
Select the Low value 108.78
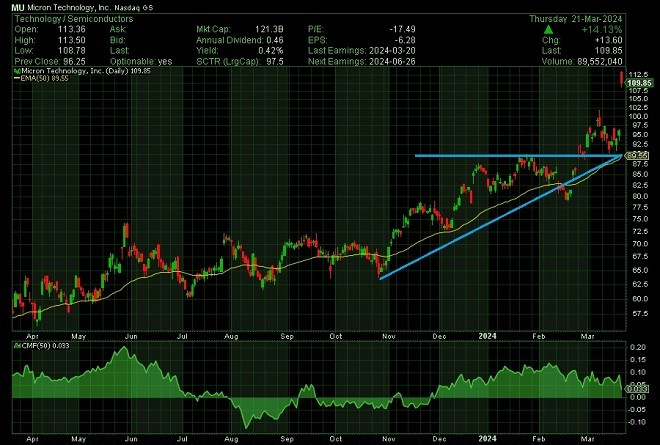[72, 51]
